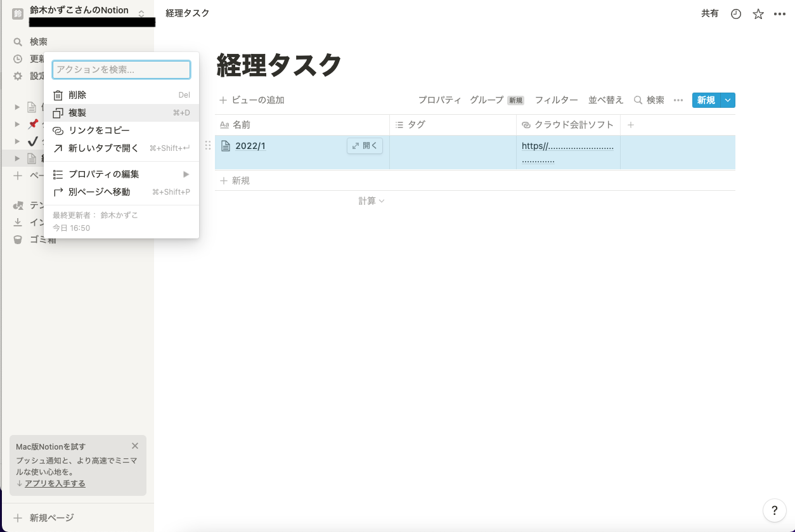Viewport: 795px width, 532px height.
Task: Select 新しいタブで開く in the context menu
Action: (122, 148)
